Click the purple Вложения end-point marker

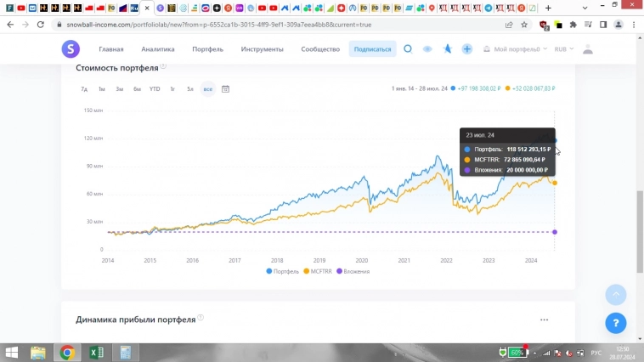555,232
